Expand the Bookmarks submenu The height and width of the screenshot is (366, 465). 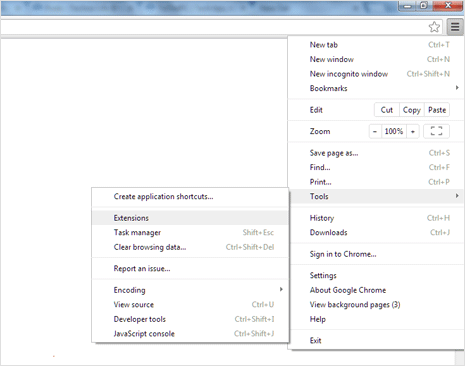click(376, 88)
